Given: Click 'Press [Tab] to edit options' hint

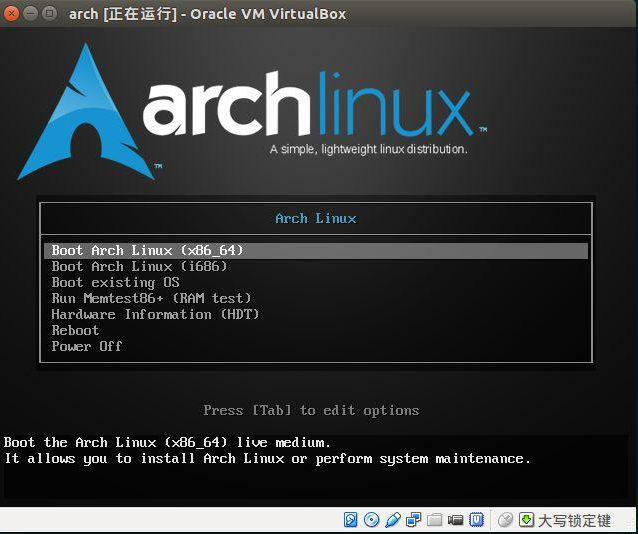Looking at the screenshot, I should click(x=311, y=410).
